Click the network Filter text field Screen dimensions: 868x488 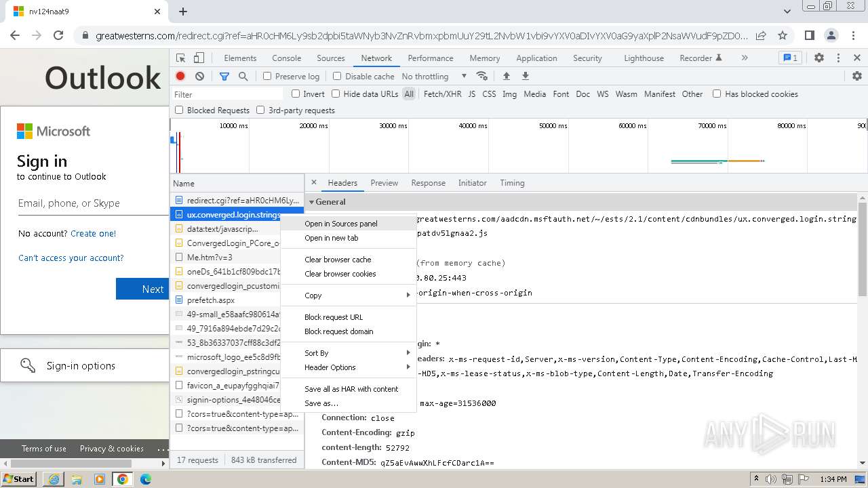[228, 94]
